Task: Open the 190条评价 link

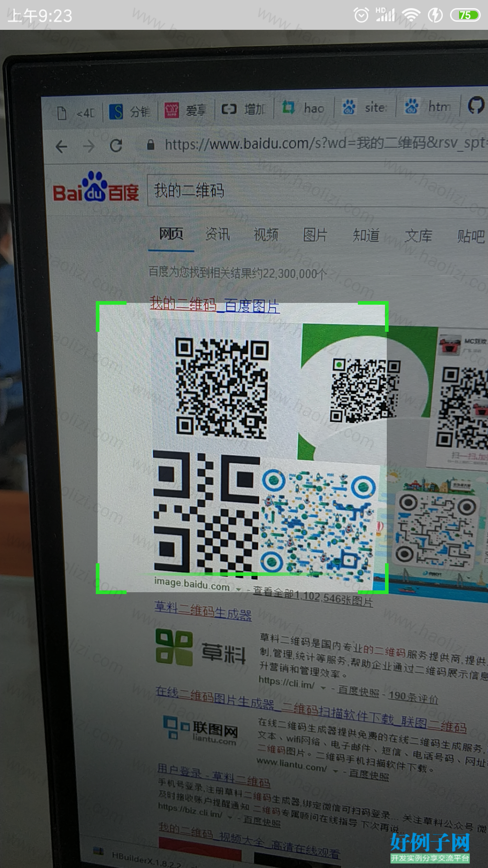Action: (413, 697)
